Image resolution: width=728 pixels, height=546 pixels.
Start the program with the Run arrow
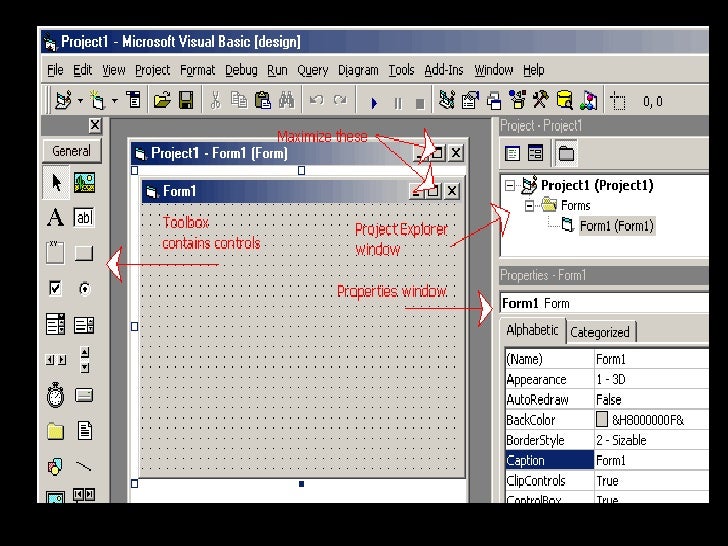tap(374, 103)
